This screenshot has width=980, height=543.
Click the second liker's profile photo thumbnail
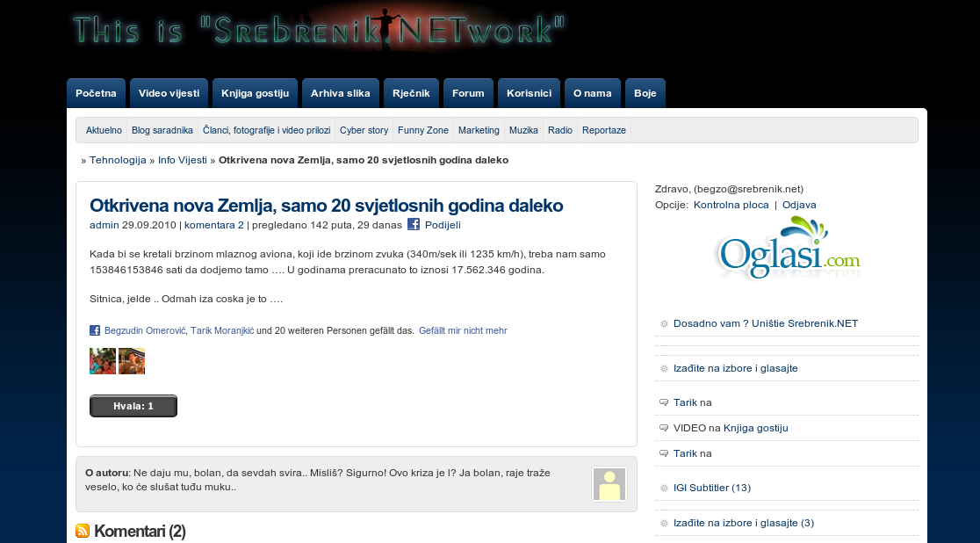point(132,361)
